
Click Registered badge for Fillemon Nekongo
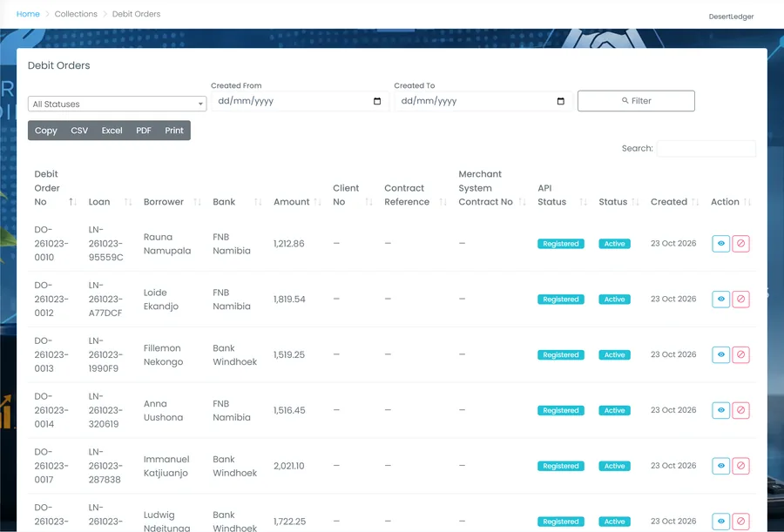[x=560, y=354]
